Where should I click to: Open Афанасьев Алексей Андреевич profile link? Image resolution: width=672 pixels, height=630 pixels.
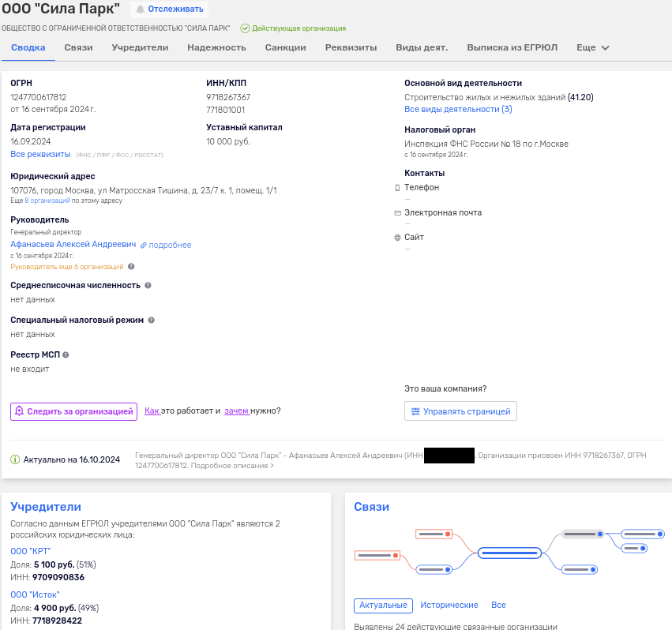(x=73, y=244)
